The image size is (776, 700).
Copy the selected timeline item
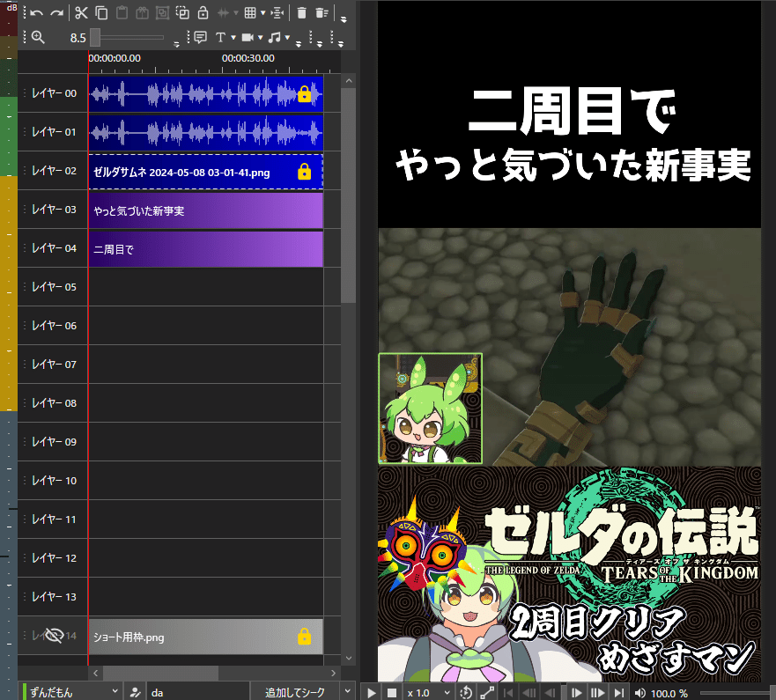click(101, 13)
